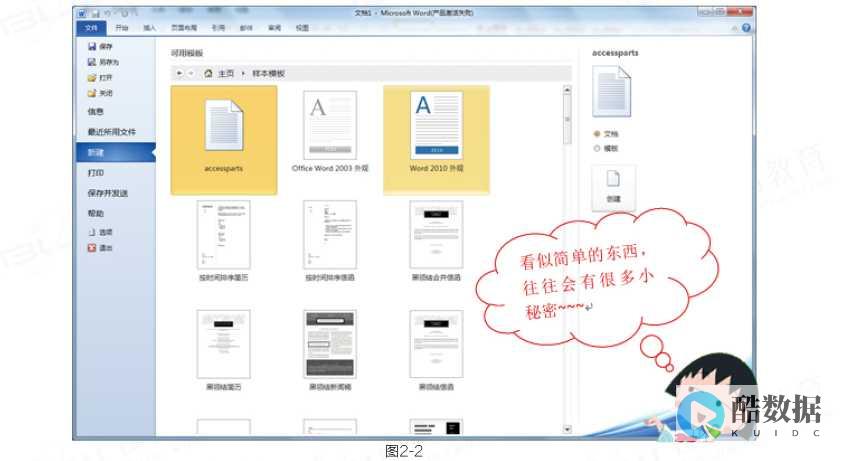The width and height of the screenshot is (844, 461).
Task: Open the 信息 (Info) backstage page
Action: (x=95, y=111)
